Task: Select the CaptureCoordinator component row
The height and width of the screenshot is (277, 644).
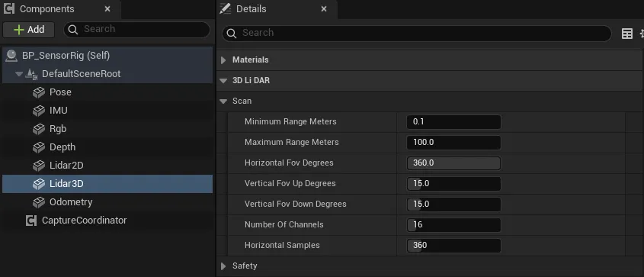Action: click(x=107, y=221)
